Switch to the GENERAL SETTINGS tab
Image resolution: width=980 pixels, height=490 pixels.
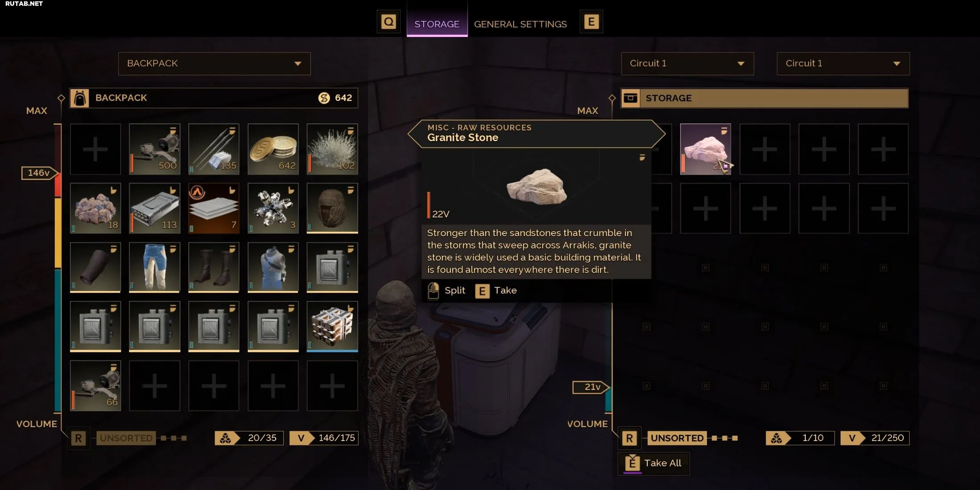(520, 24)
